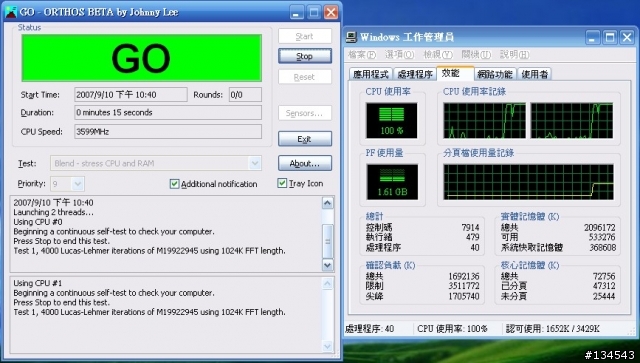Click the commit limit value 3511772
The width and height of the screenshot is (640, 363).
(x=464, y=286)
